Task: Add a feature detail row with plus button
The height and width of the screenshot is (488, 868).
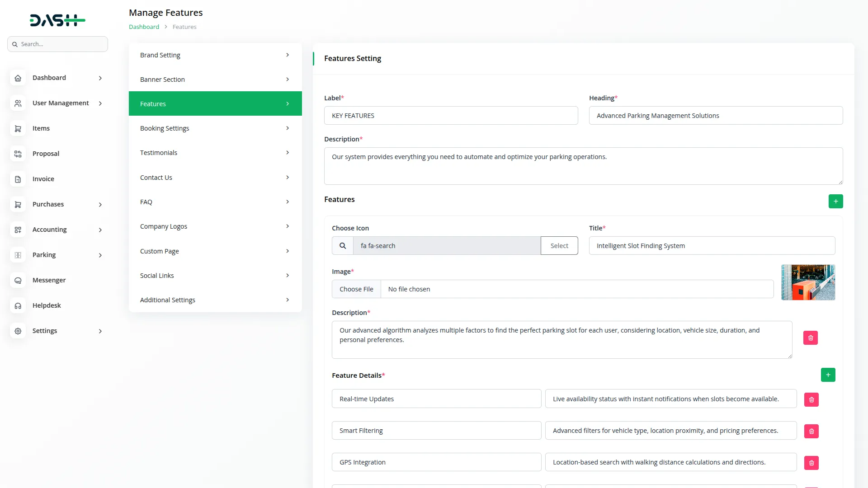Action: (828, 375)
